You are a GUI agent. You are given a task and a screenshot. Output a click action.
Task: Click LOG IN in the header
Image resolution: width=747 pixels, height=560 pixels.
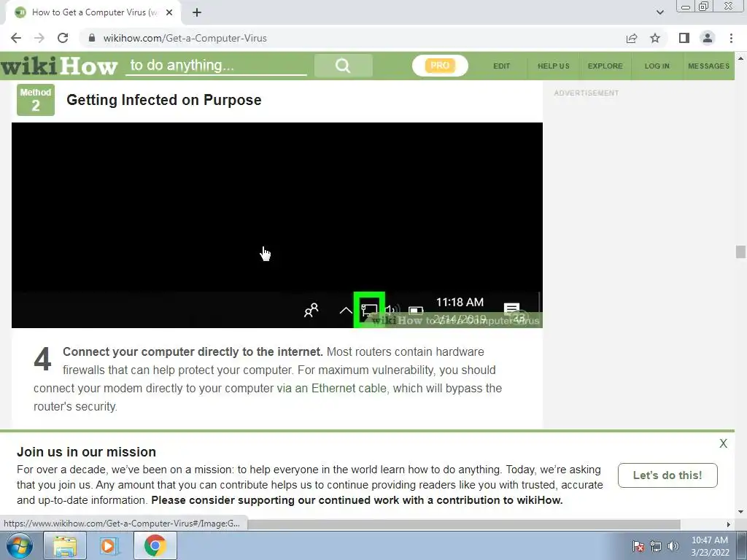point(657,66)
